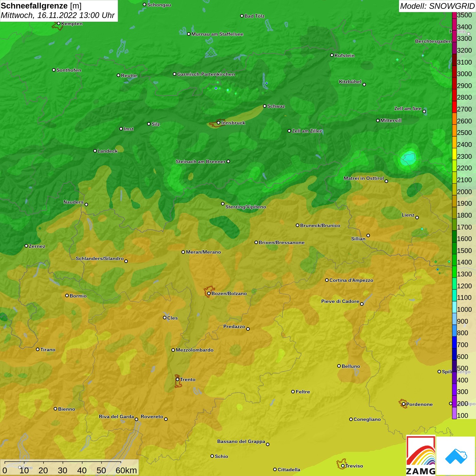Click the Zell am Ziller label

click(307, 131)
